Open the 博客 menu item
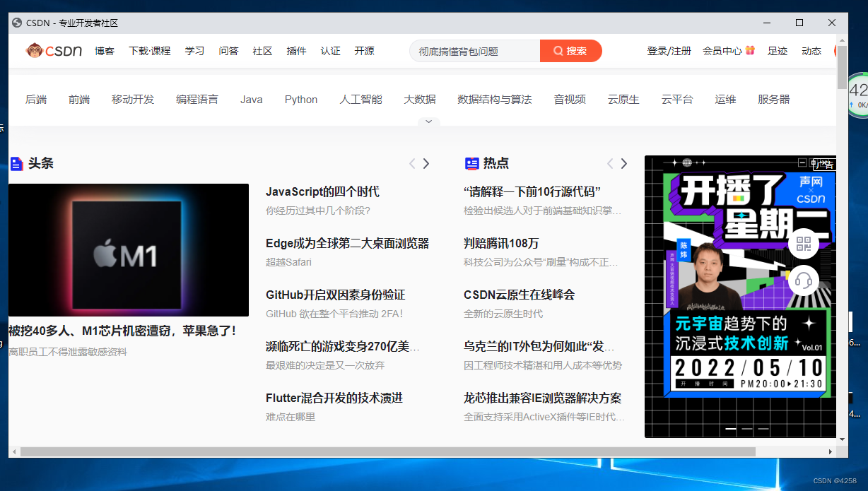Viewport: 868px width, 491px height. [105, 51]
